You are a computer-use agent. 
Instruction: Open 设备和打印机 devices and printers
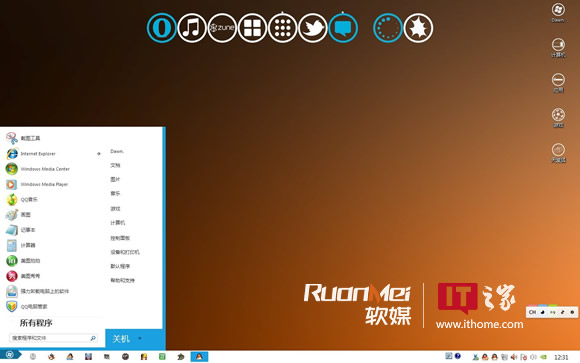click(125, 252)
